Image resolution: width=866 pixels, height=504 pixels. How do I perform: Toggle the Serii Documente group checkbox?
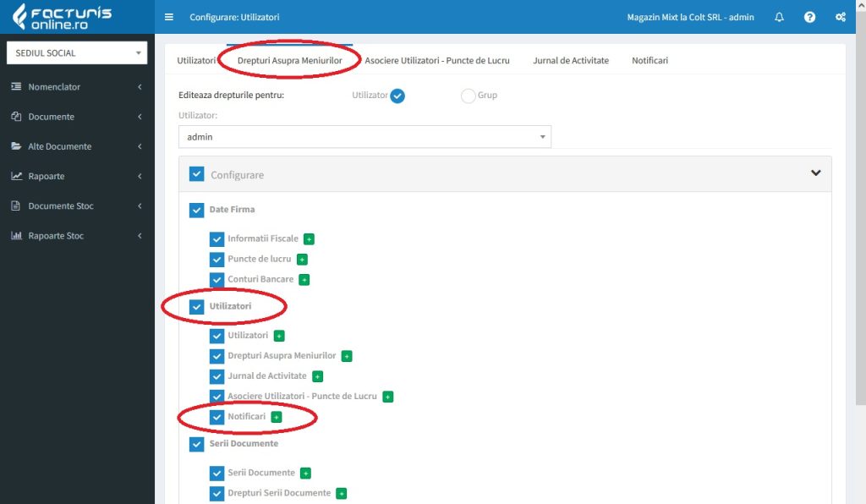click(196, 444)
